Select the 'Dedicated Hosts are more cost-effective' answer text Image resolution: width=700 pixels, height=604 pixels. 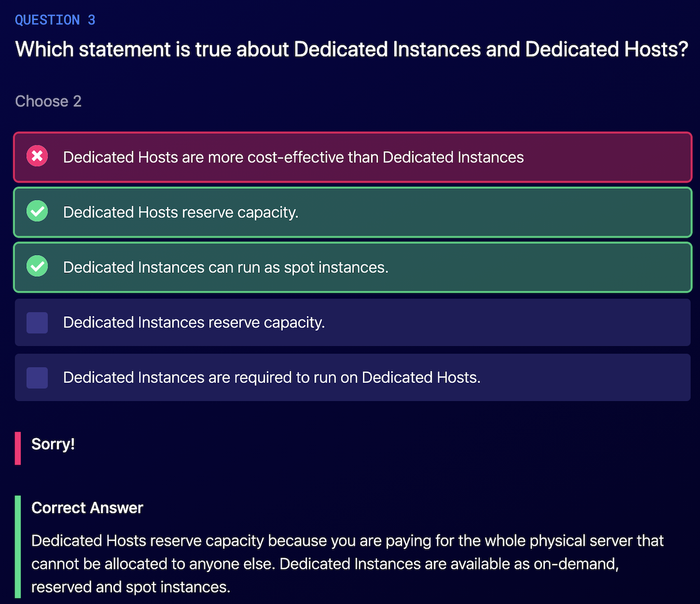click(293, 157)
